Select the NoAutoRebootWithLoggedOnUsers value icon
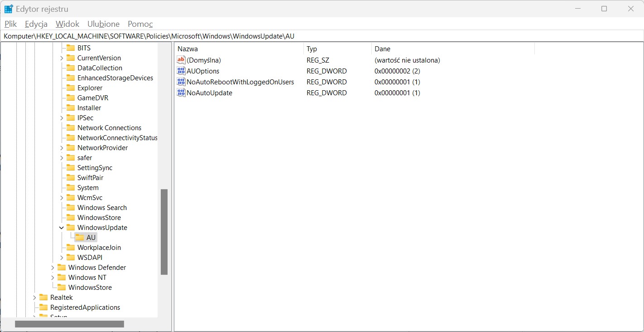 (181, 82)
